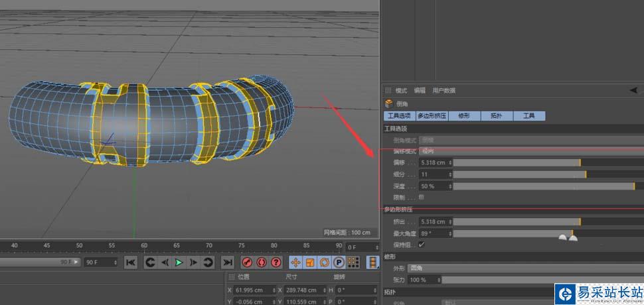Screen dimensions: 644x305
Task: Click stepper arrows of 细分 field
Action: (450, 174)
